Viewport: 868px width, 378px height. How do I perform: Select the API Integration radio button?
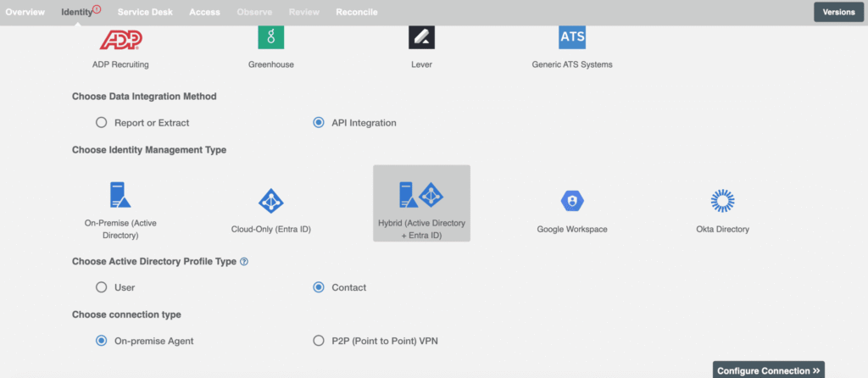[319, 123]
